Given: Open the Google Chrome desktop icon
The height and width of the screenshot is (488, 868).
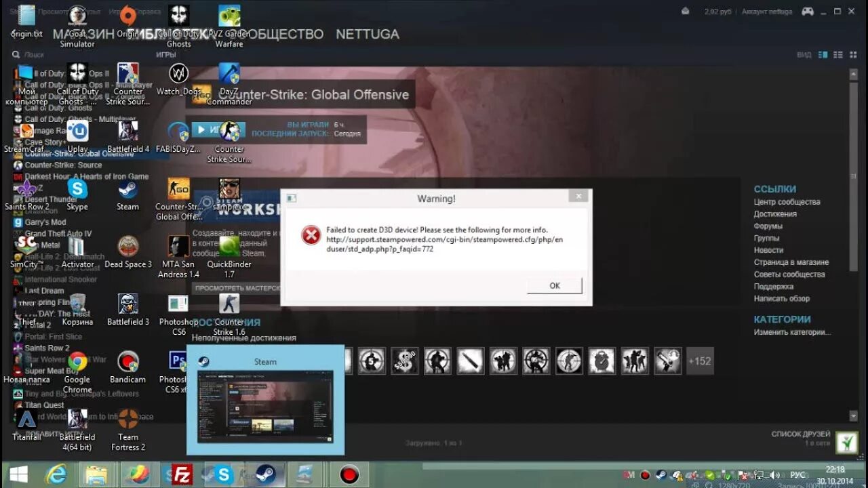Looking at the screenshot, I should click(77, 373).
